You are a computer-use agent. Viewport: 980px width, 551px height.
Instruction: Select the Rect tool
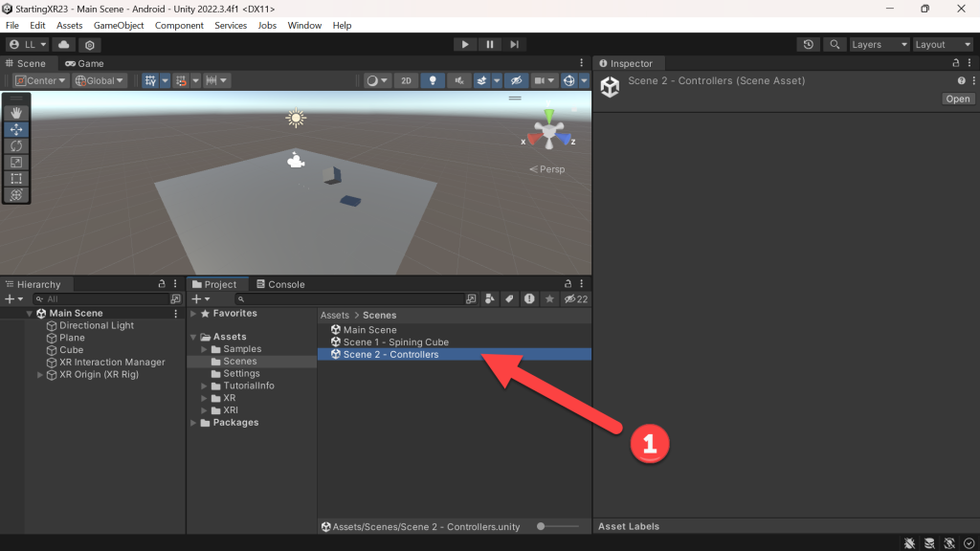(16, 179)
